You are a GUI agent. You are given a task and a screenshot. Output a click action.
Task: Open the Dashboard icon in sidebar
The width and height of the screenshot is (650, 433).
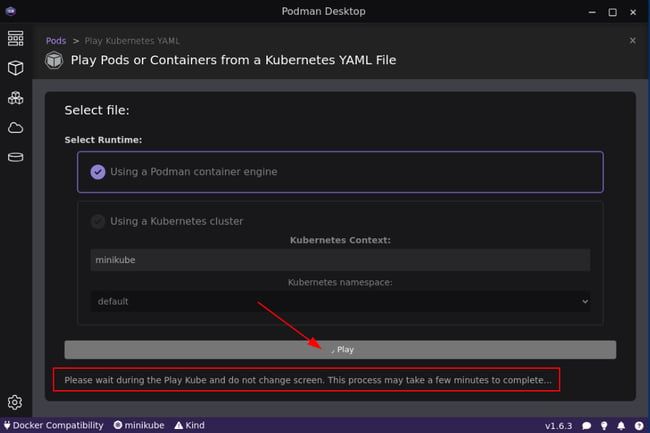pos(15,39)
